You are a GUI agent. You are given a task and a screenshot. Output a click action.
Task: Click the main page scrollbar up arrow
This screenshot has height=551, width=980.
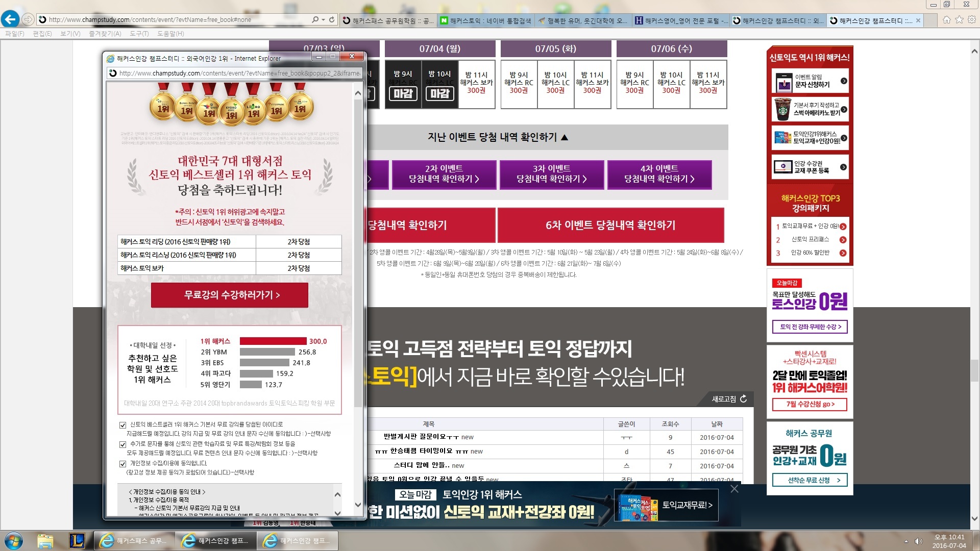(x=974, y=52)
